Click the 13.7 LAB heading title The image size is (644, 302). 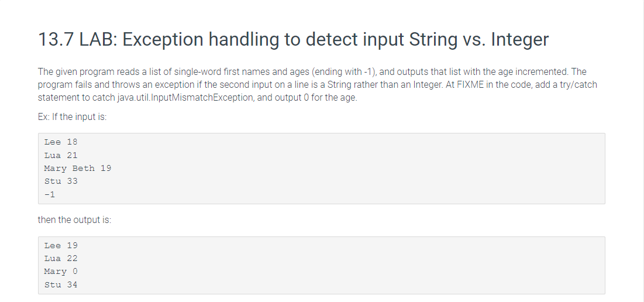pos(293,40)
